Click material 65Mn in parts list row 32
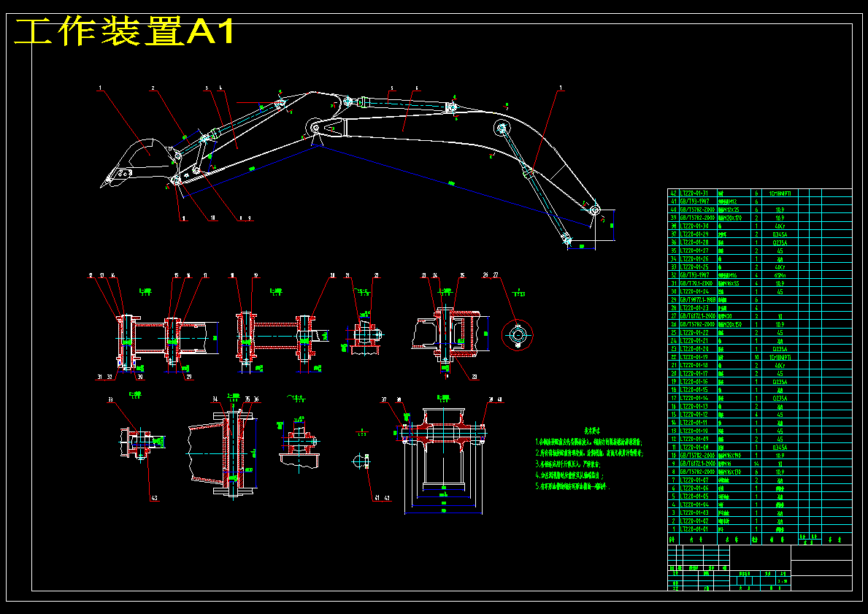Viewport: 868px width, 614px height. [x=780, y=275]
